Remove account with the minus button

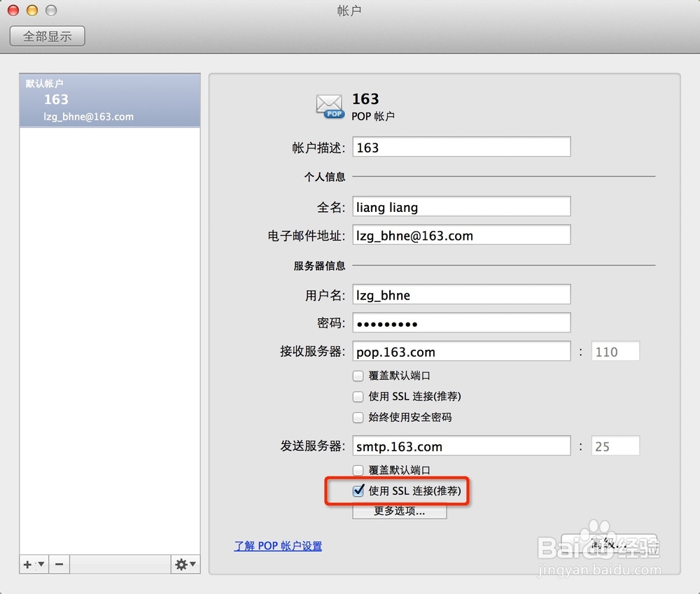tap(59, 565)
